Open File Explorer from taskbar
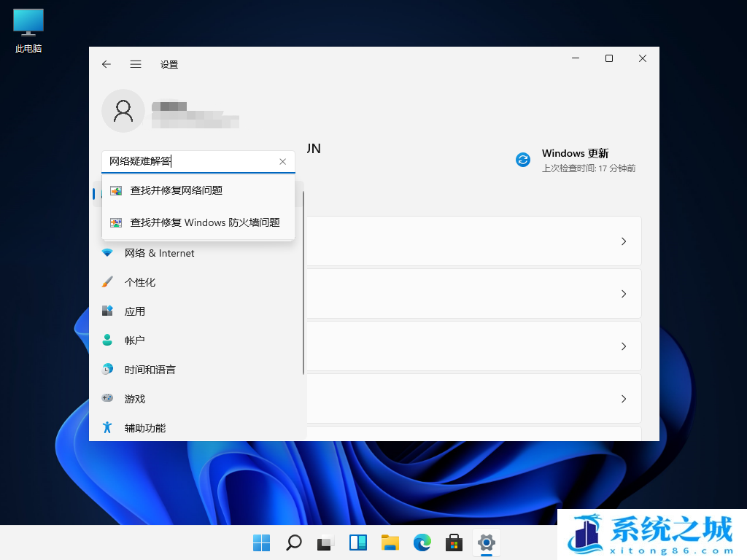This screenshot has width=747, height=560. tap(390, 542)
